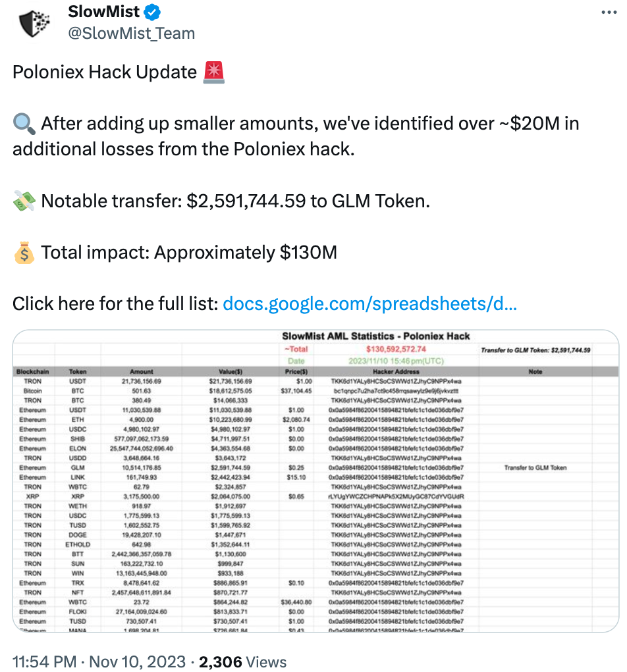Click the @SlowMist_Team handle
This screenshot has width=627, height=672.
pos(132,34)
